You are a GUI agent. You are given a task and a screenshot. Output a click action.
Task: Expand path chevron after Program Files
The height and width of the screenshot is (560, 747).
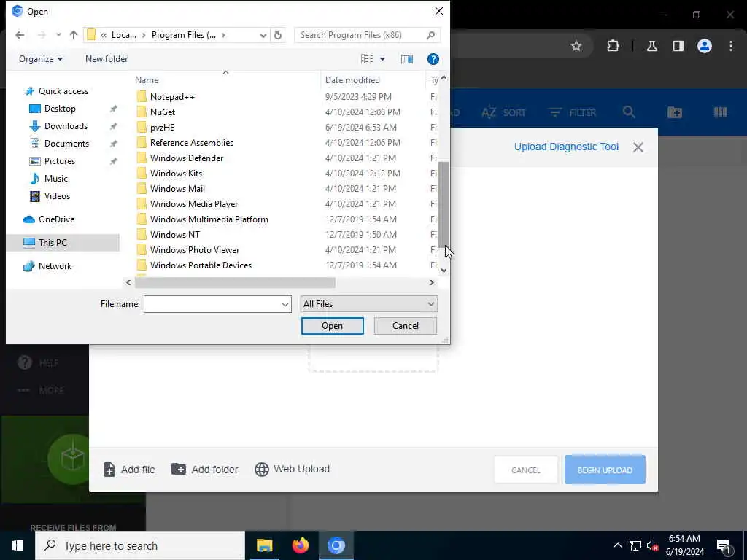pyautogui.click(x=223, y=35)
